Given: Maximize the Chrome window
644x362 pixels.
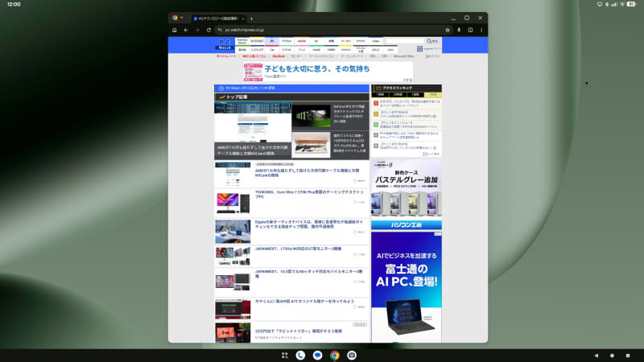Looking at the screenshot, I should tap(467, 18).
